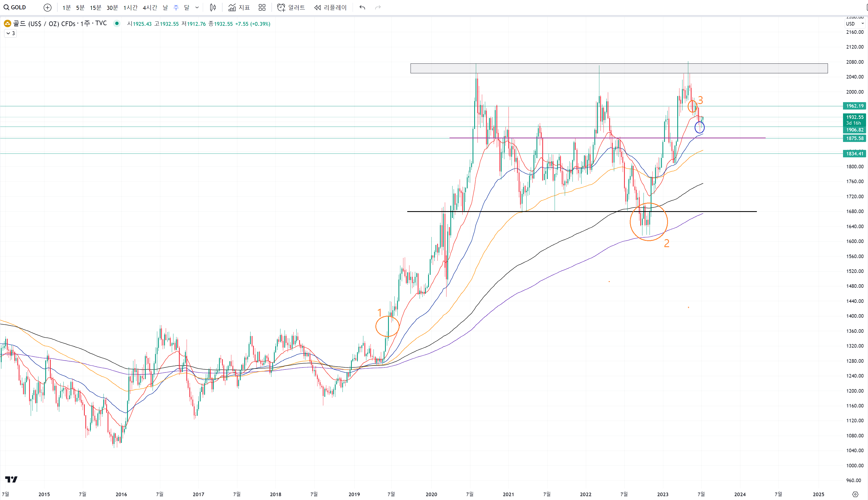The height and width of the screenshot is (500, 868).
Task: Select the 4시간 timeframe
Action: (150, 8)
